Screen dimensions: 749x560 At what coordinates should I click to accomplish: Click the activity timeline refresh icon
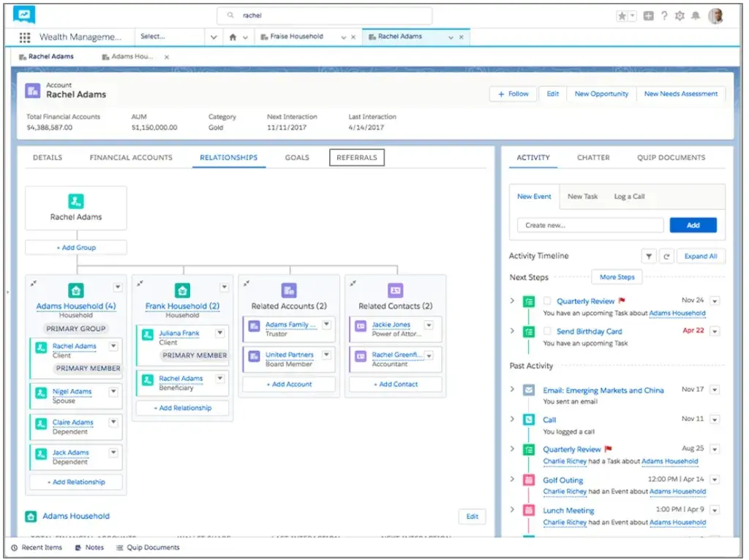coord(666,256)
